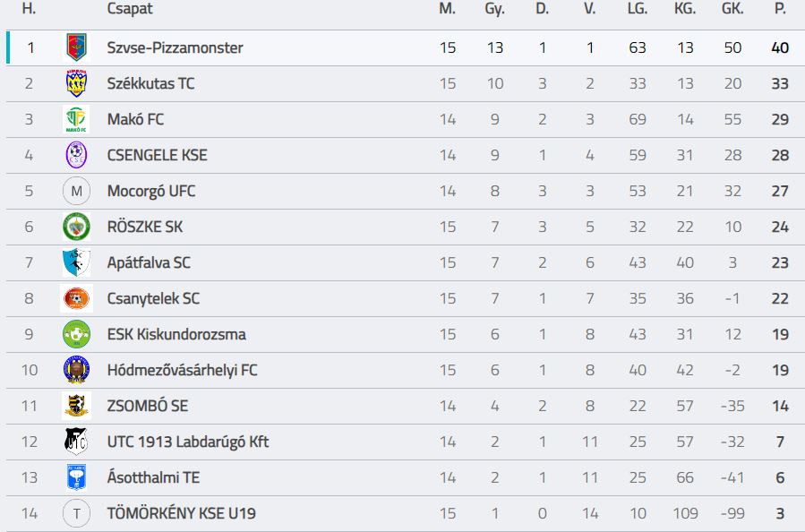Click the Székkutas TC club logo
Image resolution: width=805 pixels, height=532 pixels.
[x=77, y=83]
